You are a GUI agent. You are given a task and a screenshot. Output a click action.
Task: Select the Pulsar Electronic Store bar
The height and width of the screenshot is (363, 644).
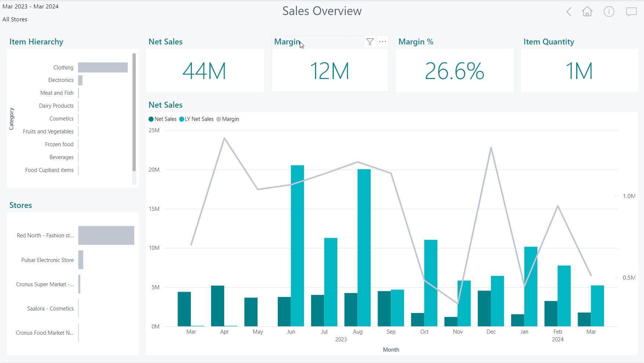click(x=81, y=260)
